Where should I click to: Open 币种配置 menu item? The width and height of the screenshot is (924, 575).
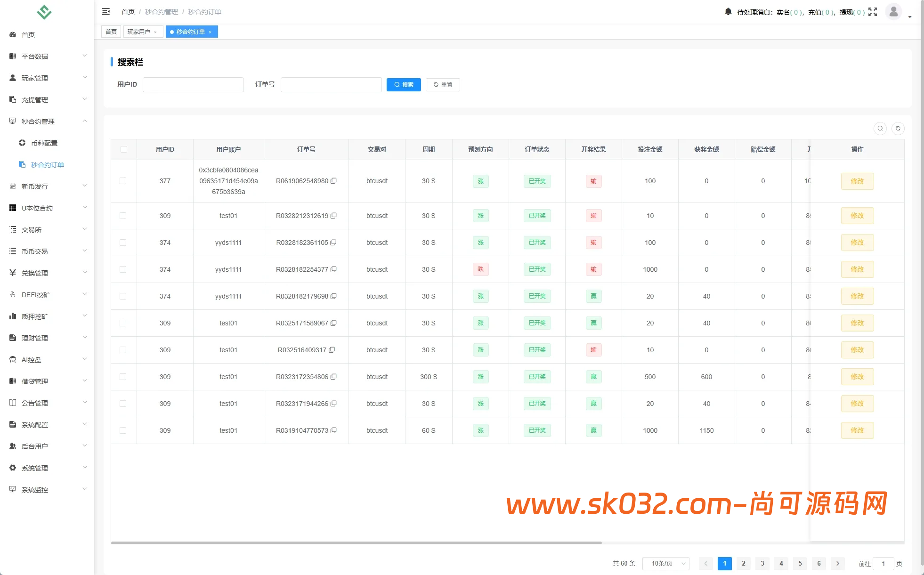pos(44,143)
